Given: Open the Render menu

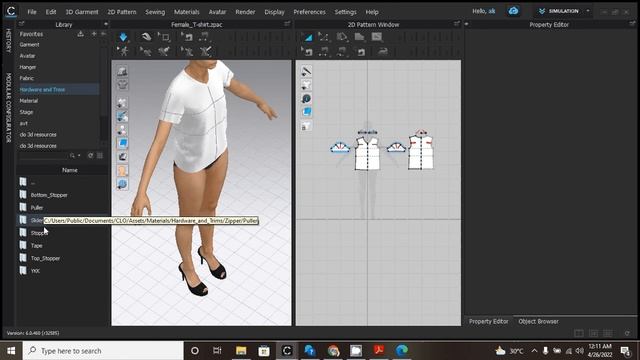Looking at the screenshot, I should point(245,12).
